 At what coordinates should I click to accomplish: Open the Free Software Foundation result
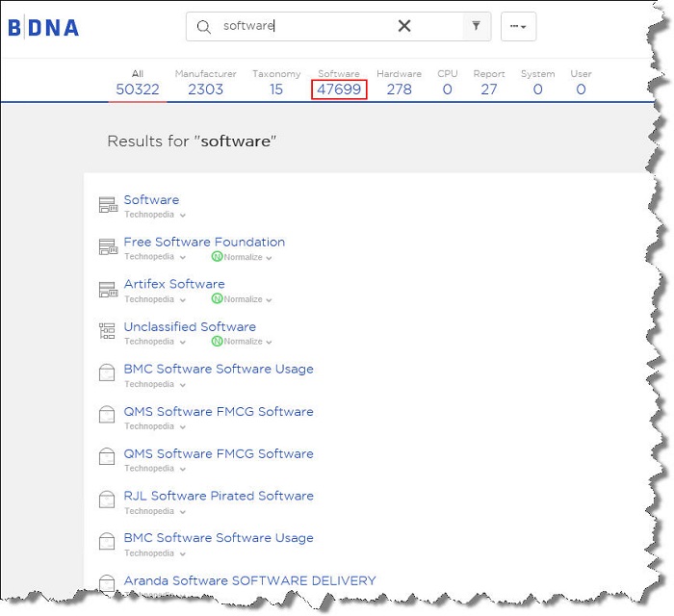(204, 242)
